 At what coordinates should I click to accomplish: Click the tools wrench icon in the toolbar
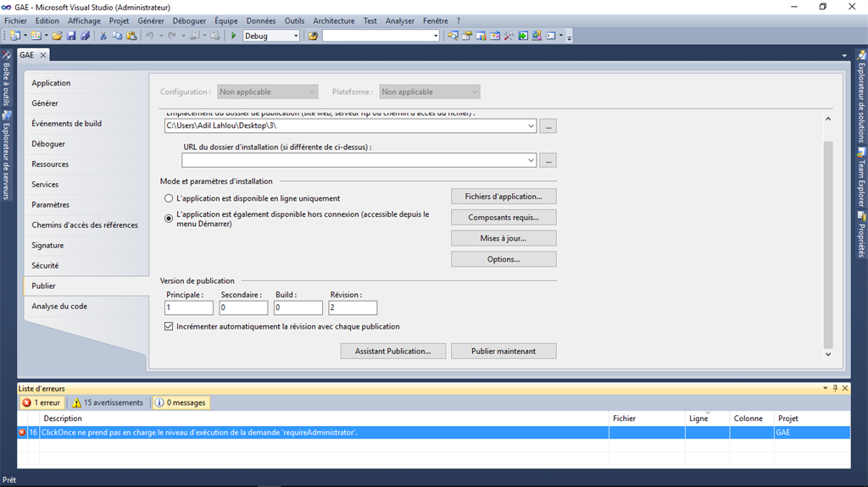coord(509,36)
